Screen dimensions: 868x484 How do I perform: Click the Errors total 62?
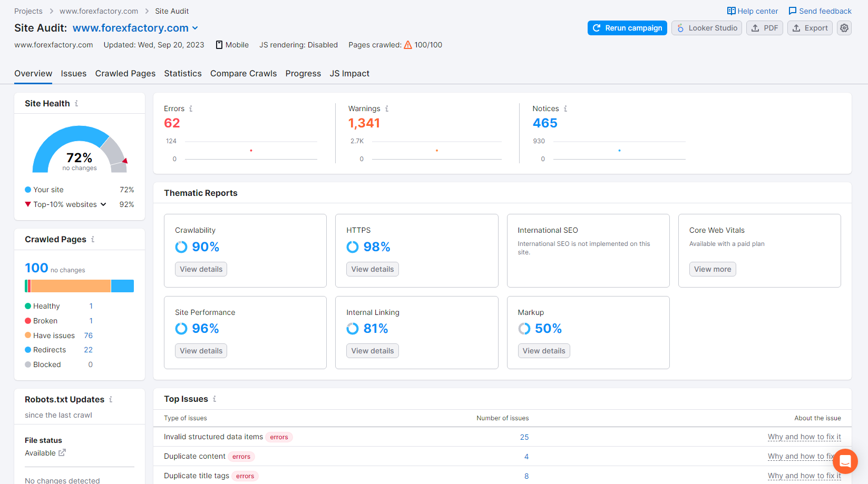(172, 123)
